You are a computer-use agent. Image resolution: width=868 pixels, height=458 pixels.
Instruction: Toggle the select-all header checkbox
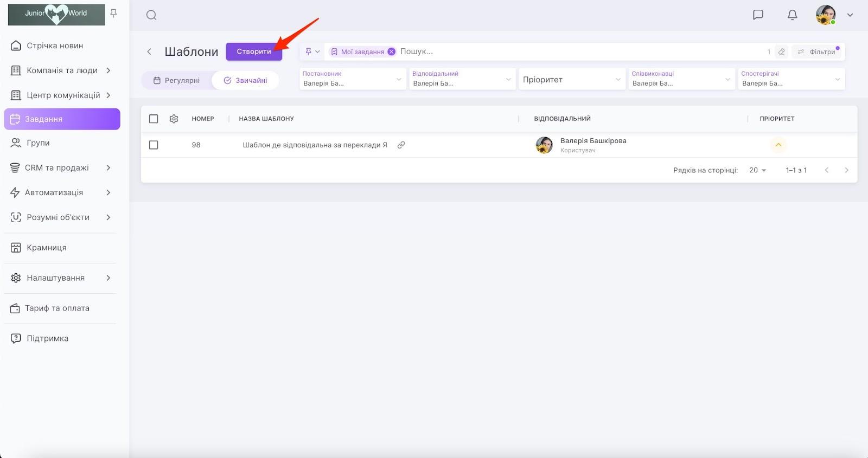point(154,119)
